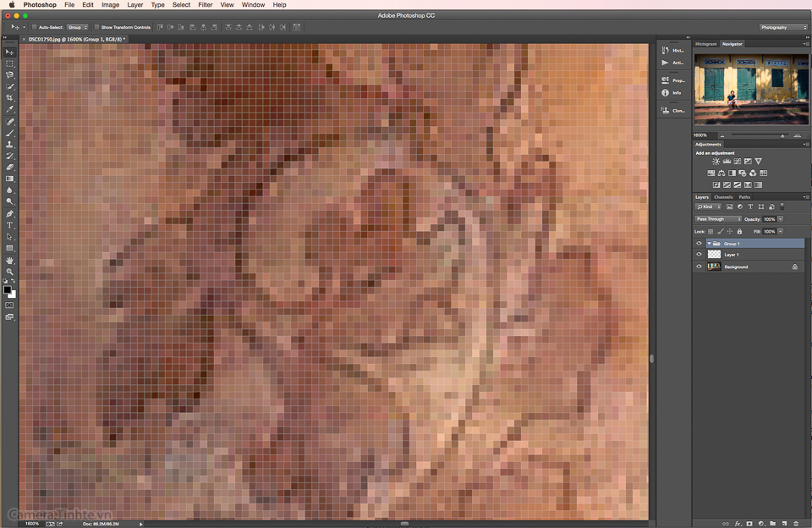Choose the Clone Stamp tool
The width and height of the screenshot is (812, 528).
pyautogui.click(x=10, y=145)
